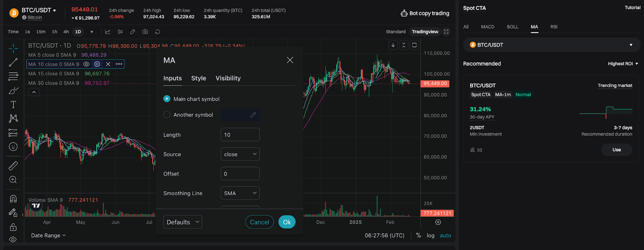The width and height of the screenshot is (644, 250).
Task: Switch to the Visibility tab
Action: [228, 78]
